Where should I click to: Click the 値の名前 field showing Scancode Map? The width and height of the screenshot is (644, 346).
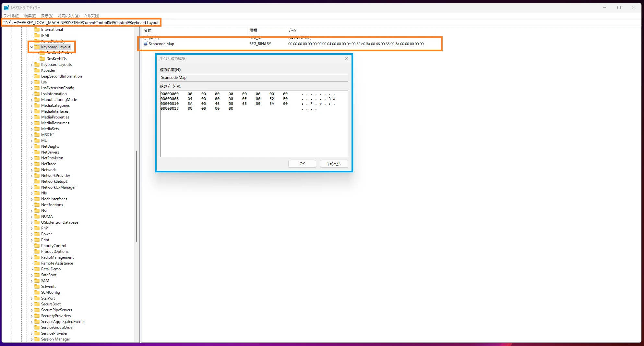click(254, 78)
